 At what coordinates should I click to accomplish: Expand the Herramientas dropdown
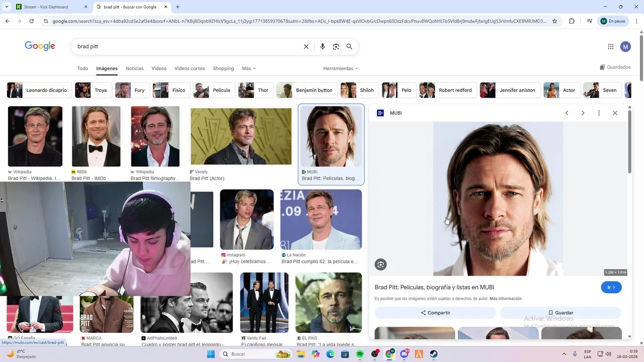(341, 68)
